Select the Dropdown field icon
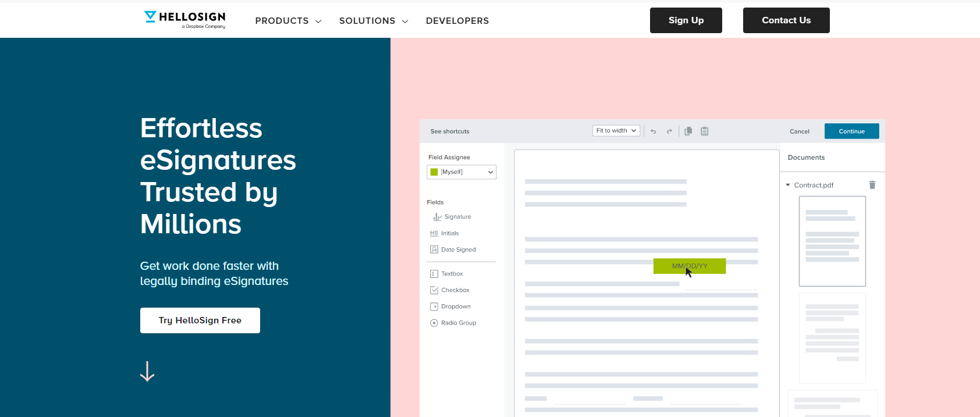Viewport: 980px width, 417px height. coord(434,306)
